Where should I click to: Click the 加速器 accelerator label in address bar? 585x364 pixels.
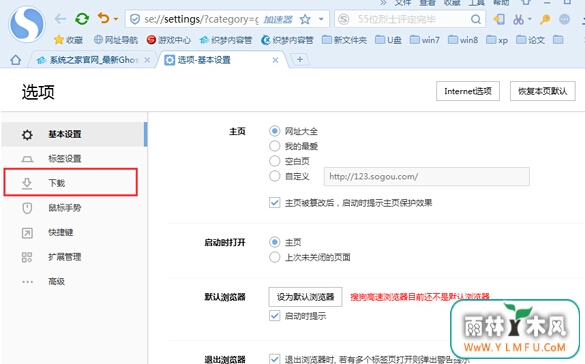[x=278, y=19]
